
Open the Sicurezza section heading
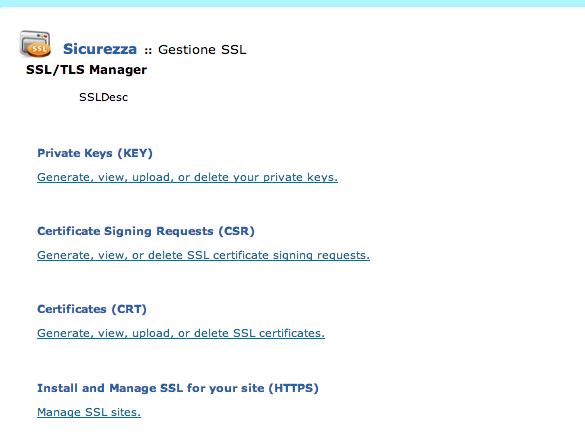click(x=100, y=49)
